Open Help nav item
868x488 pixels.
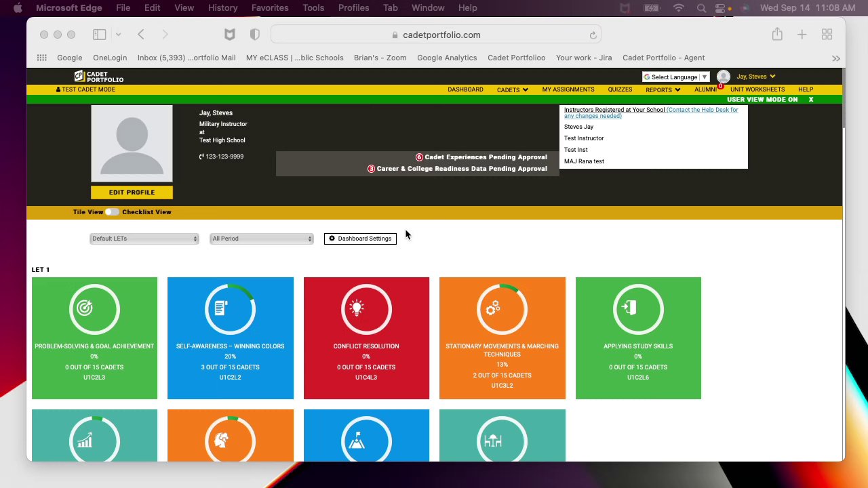coord(806,89)
